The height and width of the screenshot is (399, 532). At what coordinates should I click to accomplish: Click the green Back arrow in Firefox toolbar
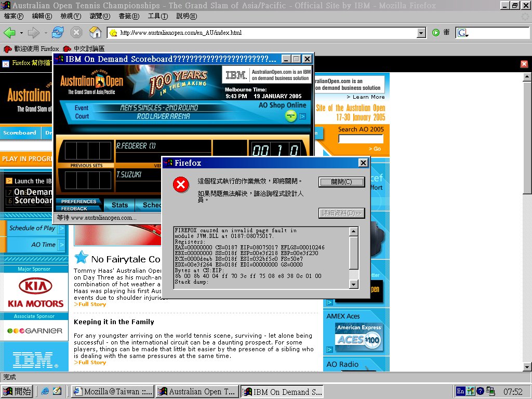coord(9,33)
